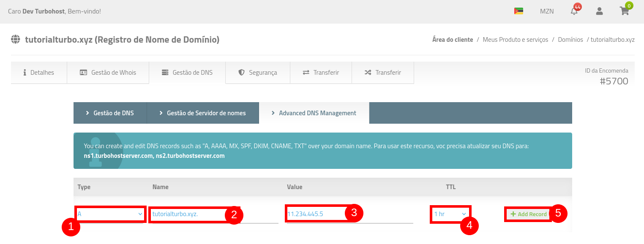Click the first Transferir tab with arrows icon

tap(321, 73)
